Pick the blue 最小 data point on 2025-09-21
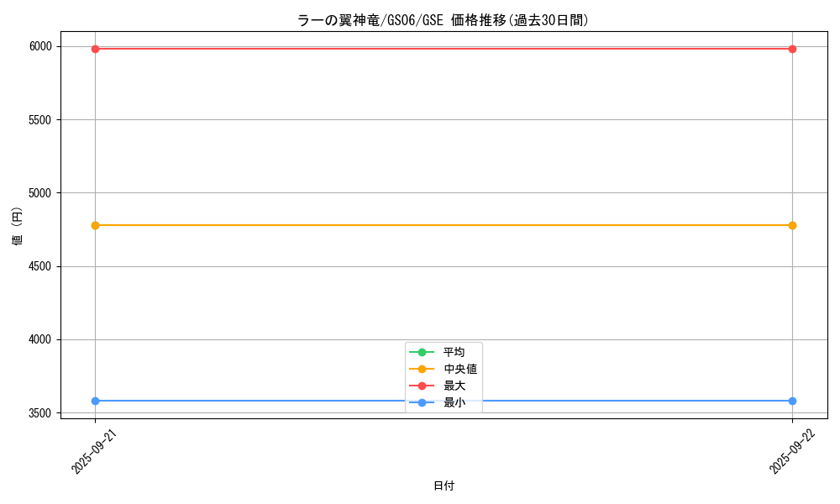 coord(96,402)
